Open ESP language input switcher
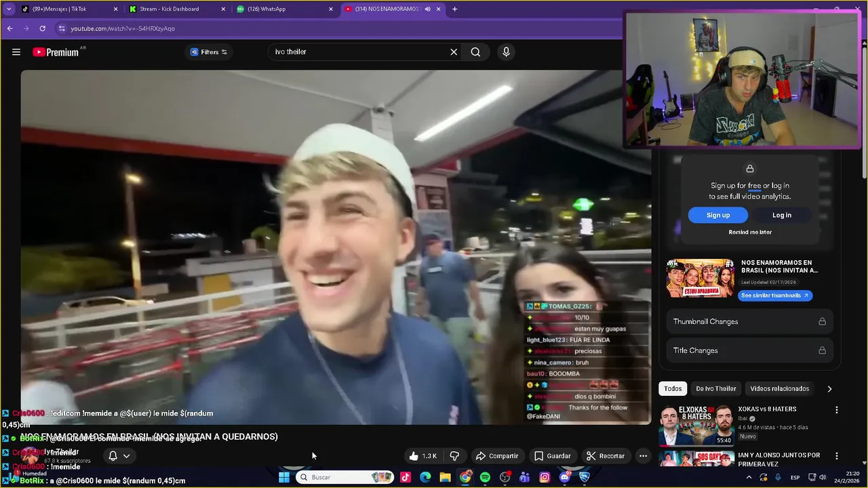The height and width of the screenshot is (488, 868). click(x=795, y=477)
